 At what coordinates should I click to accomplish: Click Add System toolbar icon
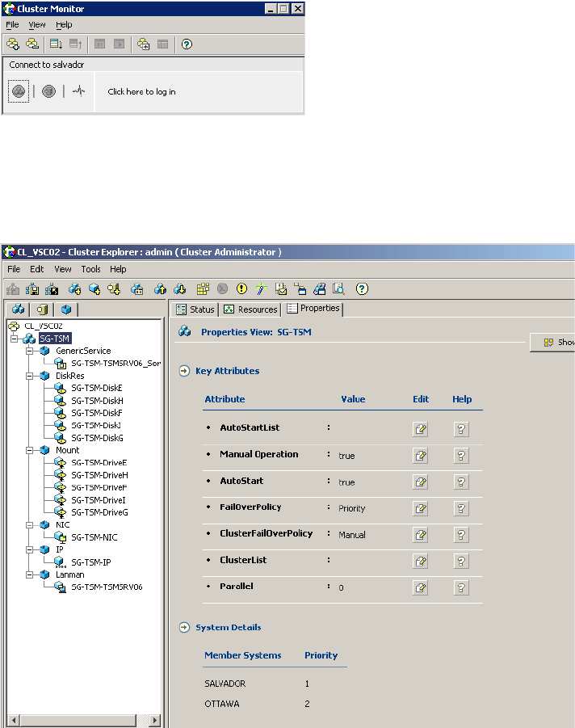tap(114, 289)
